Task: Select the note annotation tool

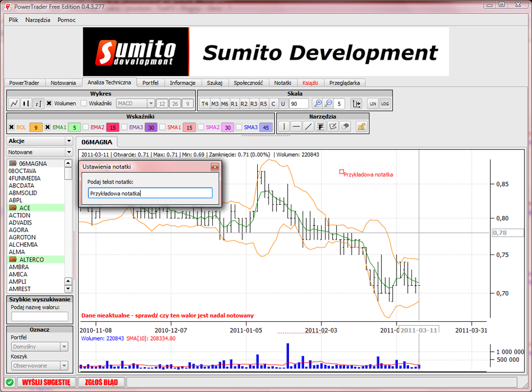Action: click(333, 127)
